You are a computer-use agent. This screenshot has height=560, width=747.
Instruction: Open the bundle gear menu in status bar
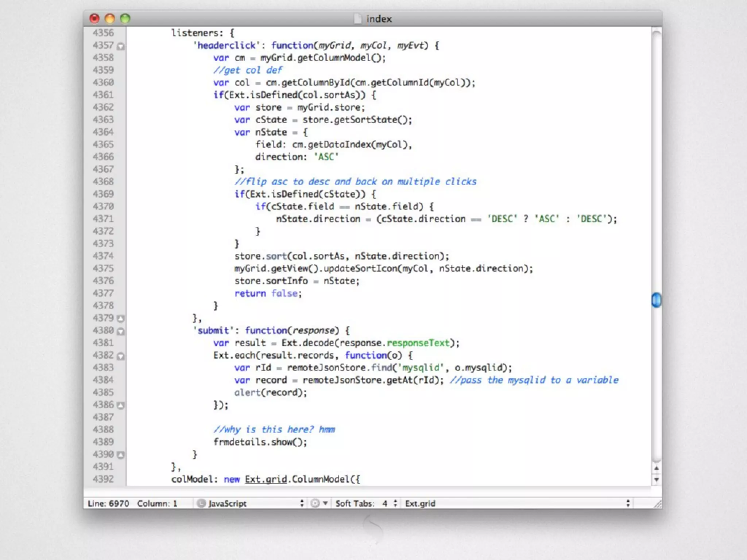point(319,503)
